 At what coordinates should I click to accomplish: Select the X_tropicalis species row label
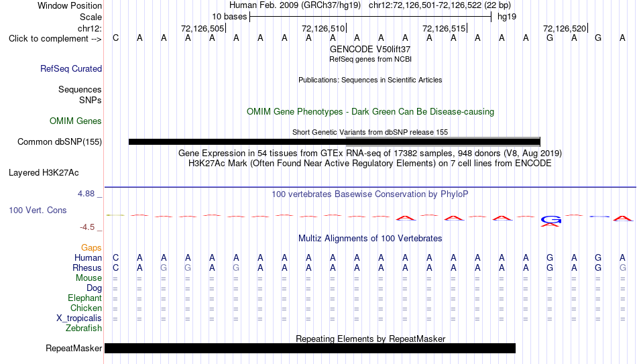[x=79, y=318]
